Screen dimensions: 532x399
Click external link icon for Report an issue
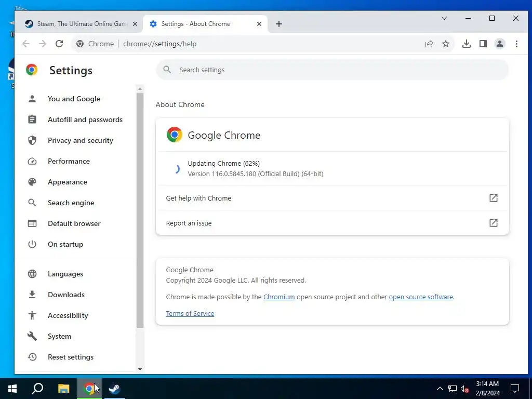[x=494, y=223]
